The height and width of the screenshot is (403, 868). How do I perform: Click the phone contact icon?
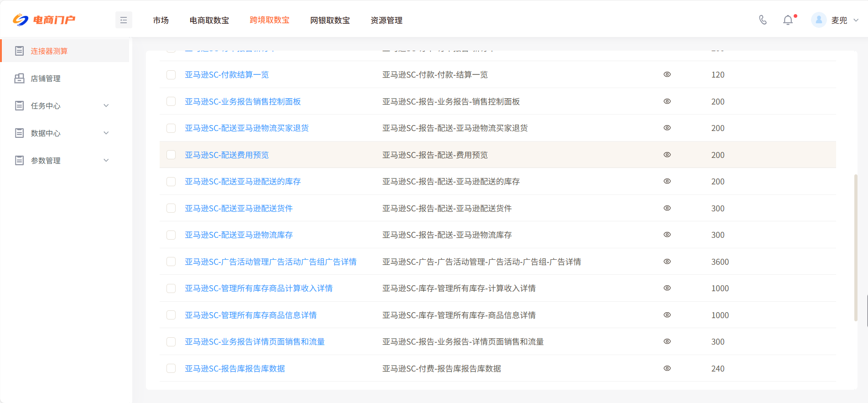[763, 20]
